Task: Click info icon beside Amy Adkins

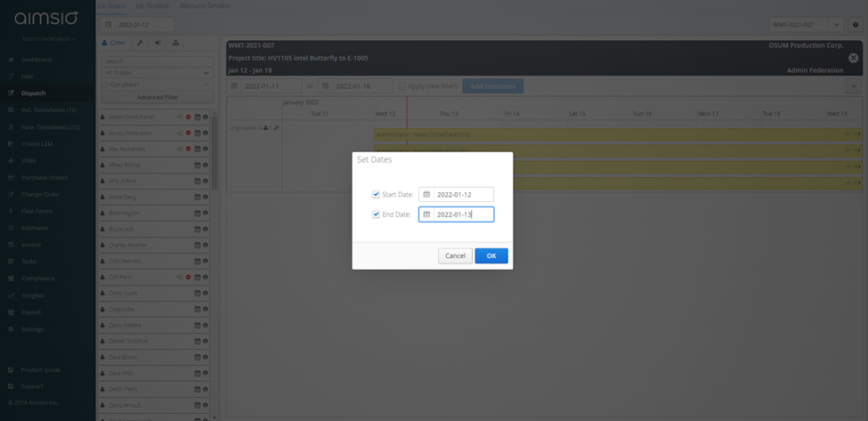Action: point(206,182)
